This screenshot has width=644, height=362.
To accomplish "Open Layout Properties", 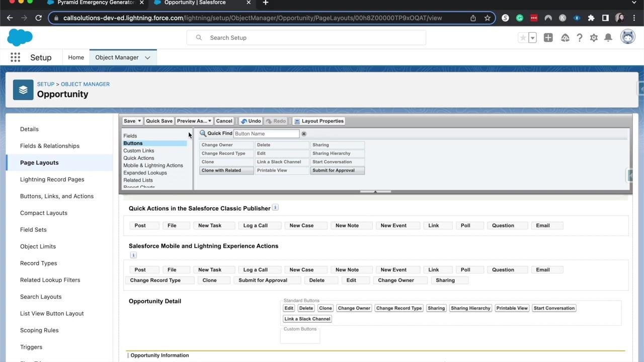I will tap(319, 121).
